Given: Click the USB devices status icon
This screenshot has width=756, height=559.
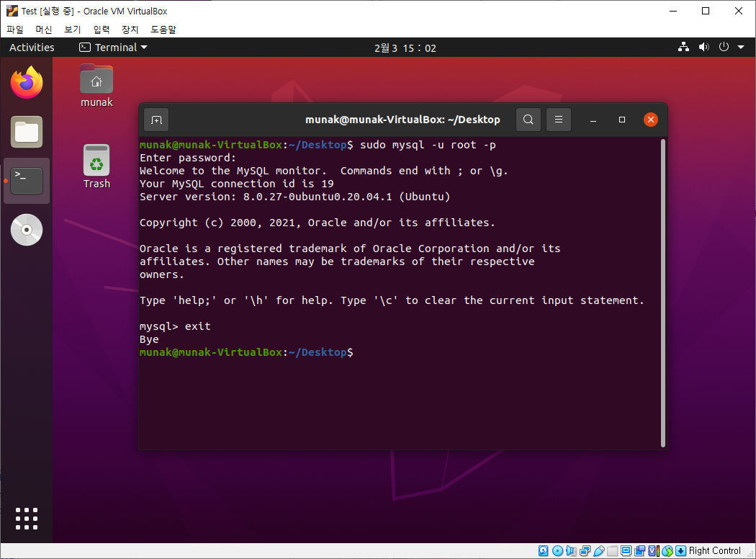Looking at the screenshot, I should pos(599,551).
